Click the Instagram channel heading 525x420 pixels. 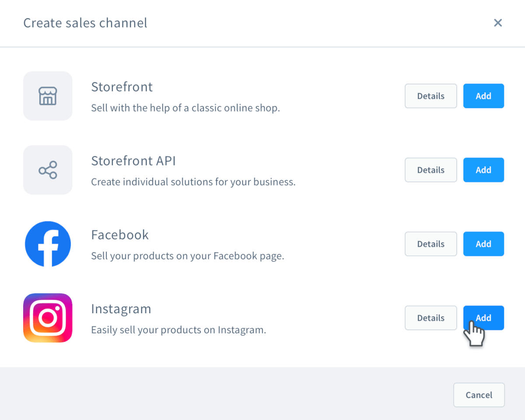click(x=121, y=309)
